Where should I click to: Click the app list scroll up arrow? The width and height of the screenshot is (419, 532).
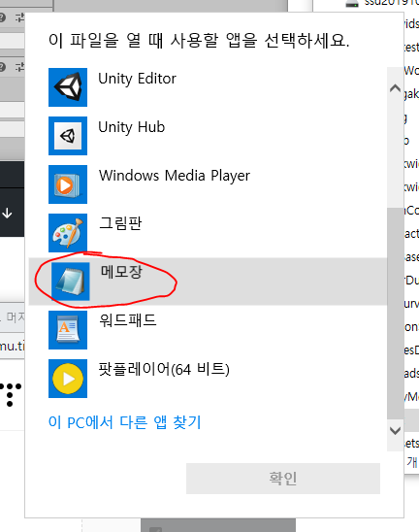[x=395, y=88]
